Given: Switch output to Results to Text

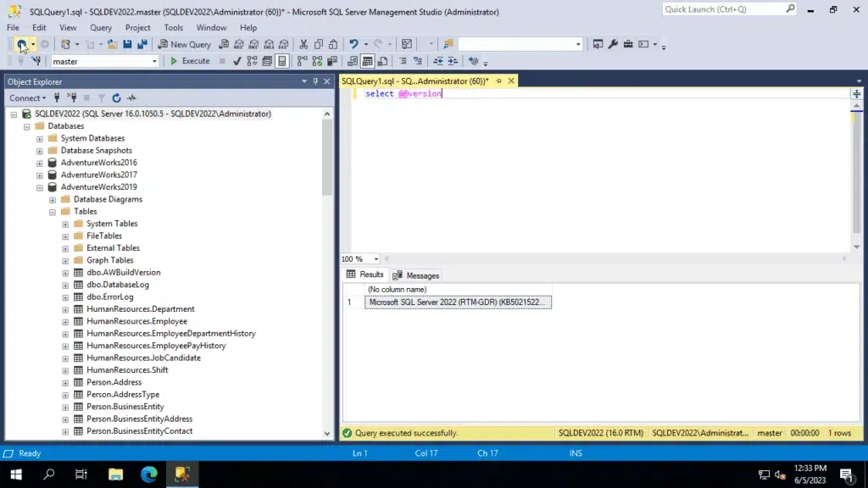Looking at the screenshot, I should coord(353,61).
